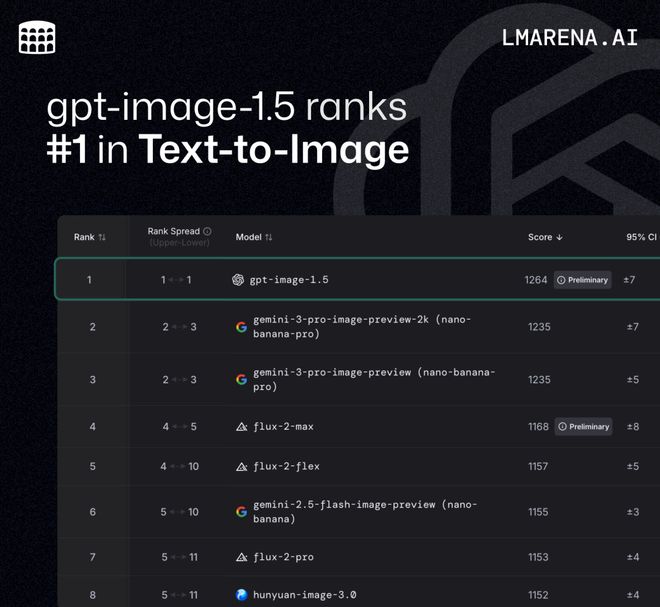Click the OpenAI icon beside gpt-image-1.5

tap(238, 280)
